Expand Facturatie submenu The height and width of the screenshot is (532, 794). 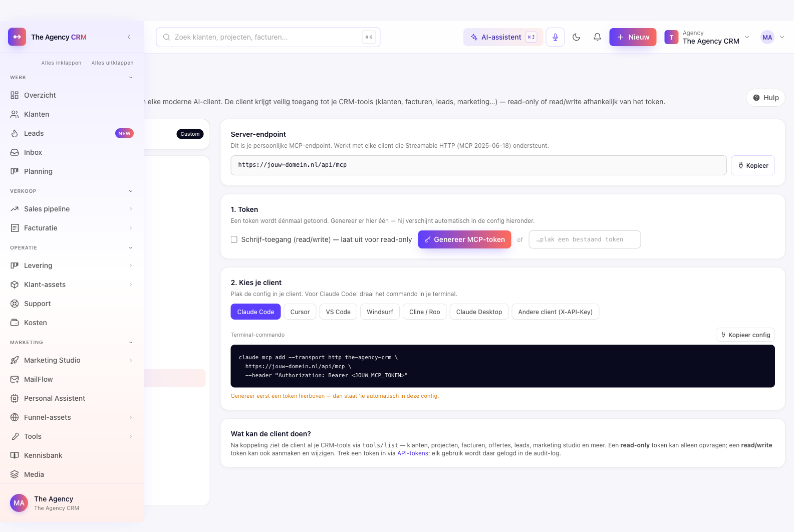pos(131,228)
